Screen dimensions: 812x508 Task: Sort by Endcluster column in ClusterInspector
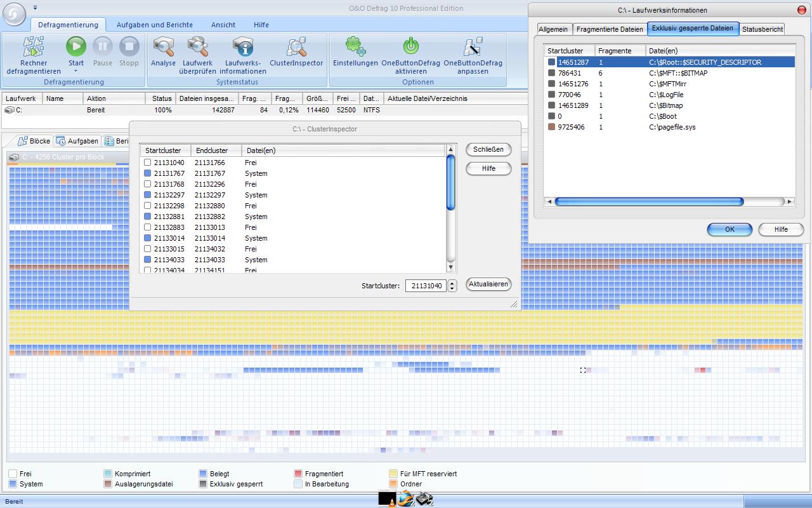click(x=216, y=150)
